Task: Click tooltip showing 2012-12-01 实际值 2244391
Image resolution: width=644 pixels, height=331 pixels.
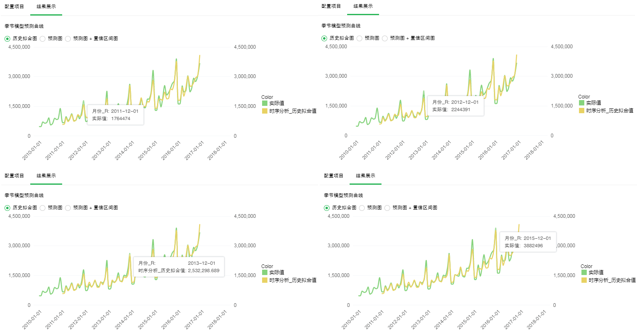Action: [x=456, y=106]
